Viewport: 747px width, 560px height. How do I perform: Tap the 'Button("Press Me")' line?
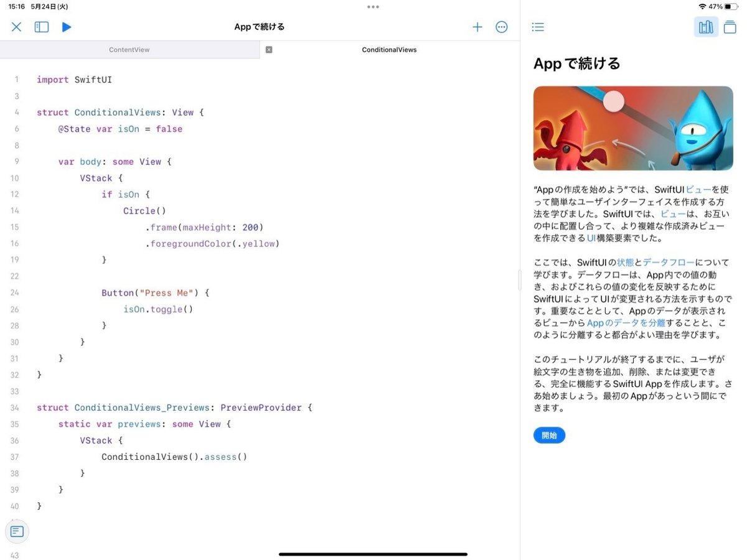[156, 292]
